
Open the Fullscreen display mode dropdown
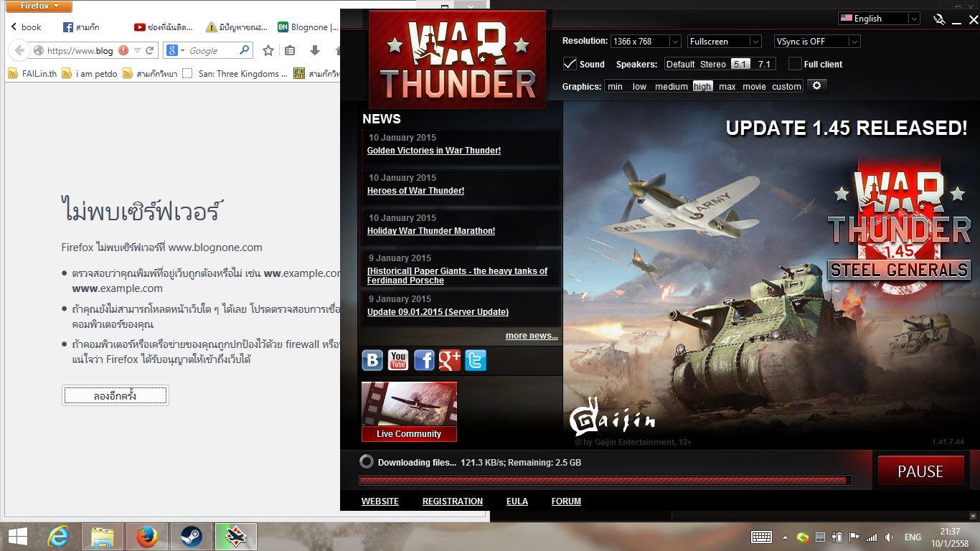pos(724,42)
